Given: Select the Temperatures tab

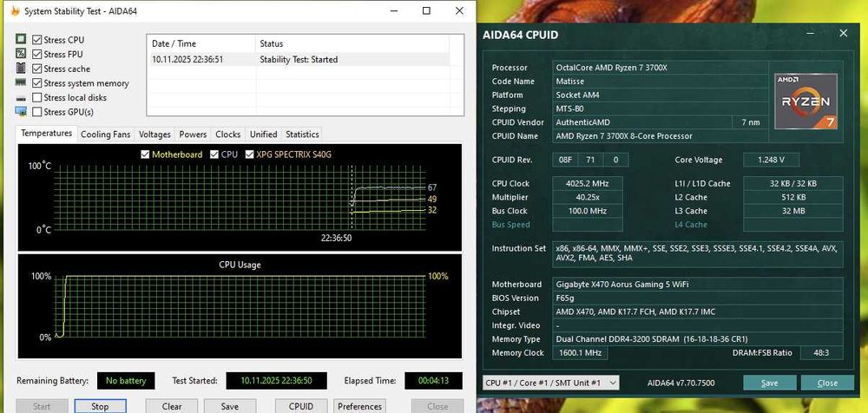Looking at the screenshot, I should point(47,134).
